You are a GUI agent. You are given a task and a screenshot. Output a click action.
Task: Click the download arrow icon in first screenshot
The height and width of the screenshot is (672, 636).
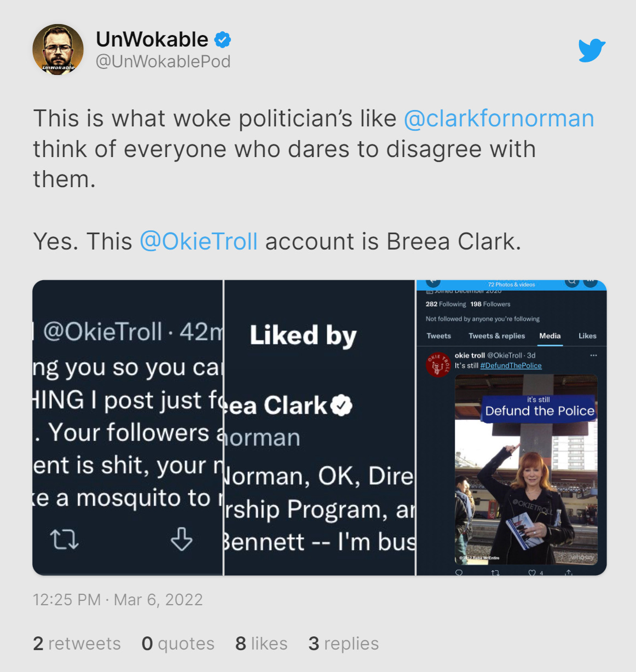click(x=181, y=539)
